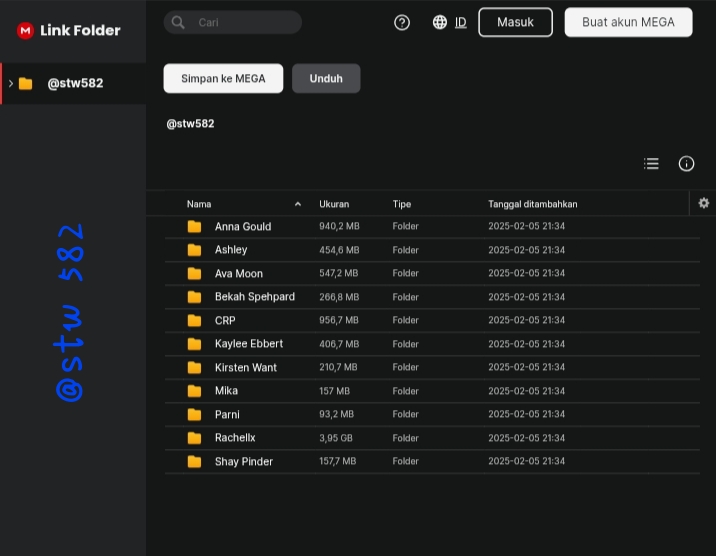Click the 93,2 MB size value

pyautogui.click(x=337, y=414)
